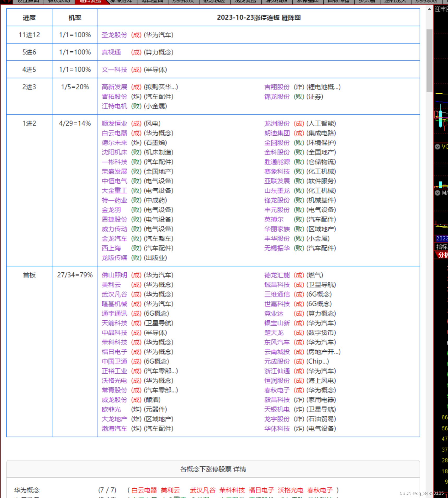Click 福日电子 in 华为概念 detail row
This screenshot has width=448, height=498.
261,490
